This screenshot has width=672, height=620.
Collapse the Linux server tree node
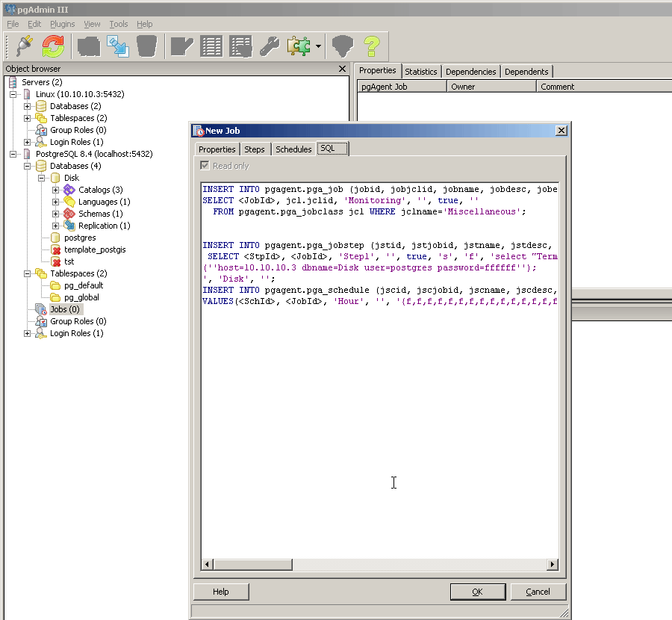pyautogui.click(x=13, y=94)
